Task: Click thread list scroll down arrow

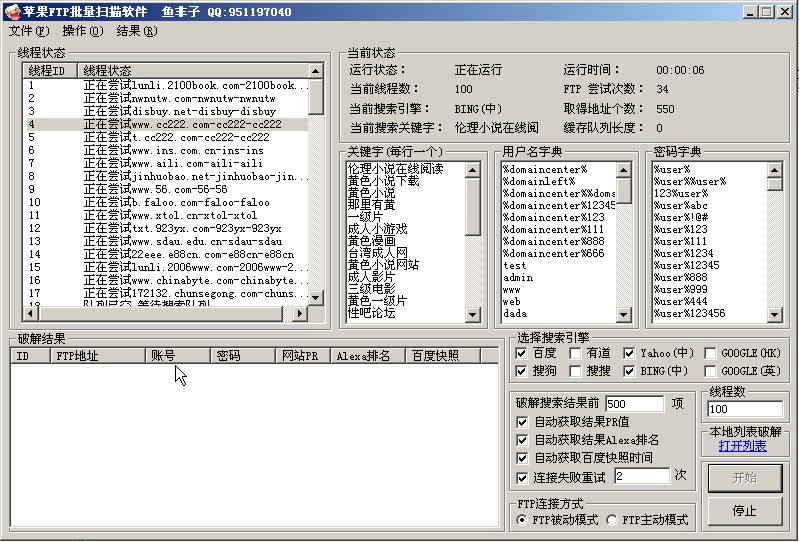Action: [316, 297]
